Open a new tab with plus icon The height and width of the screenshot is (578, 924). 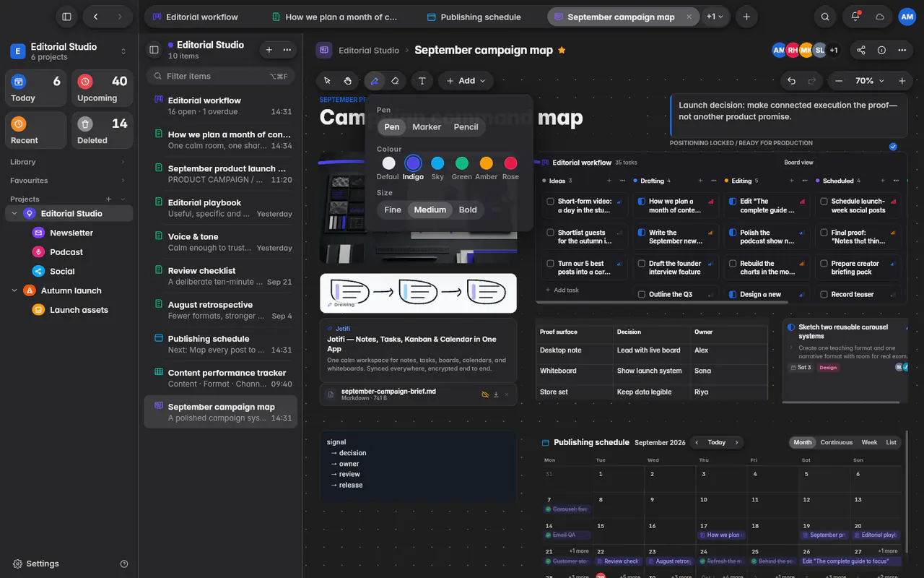click(746, 17)
